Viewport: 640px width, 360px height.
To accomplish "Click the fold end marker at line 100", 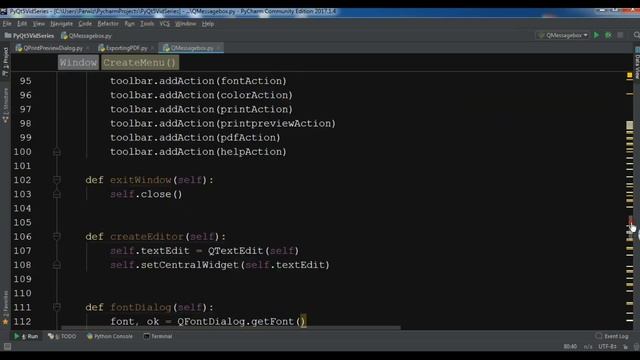I will point(57,152).
